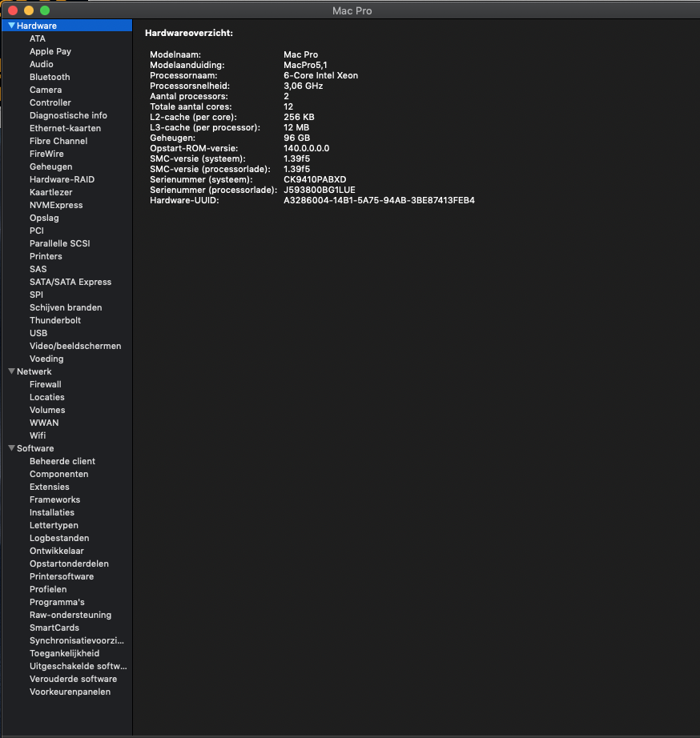Select Voeding power item

tap(46, 359)
